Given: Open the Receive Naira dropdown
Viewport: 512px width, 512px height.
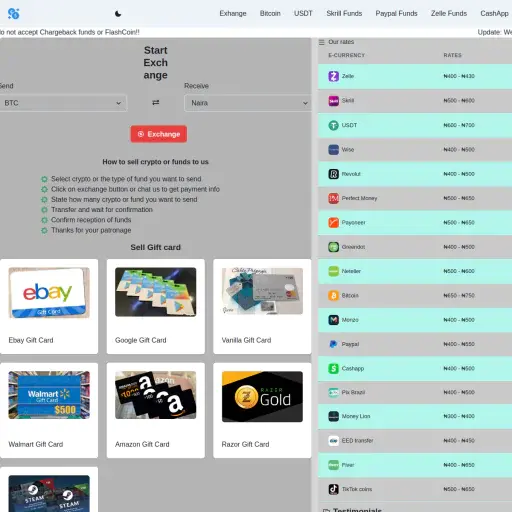Looking at the screenshot, I should pos(248,103).
